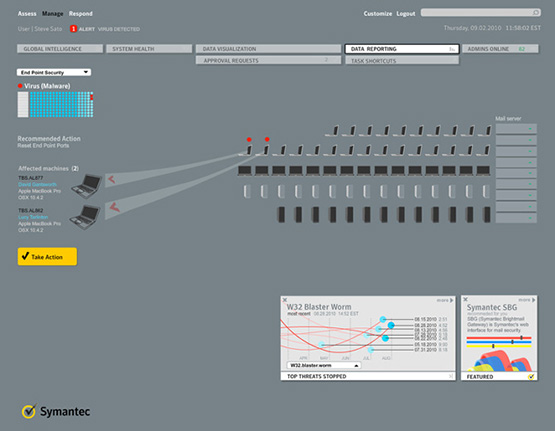Viewport: 555px width, 431px height.
Task: Close the W32 Blaster Worm widget
Action: click(285, 300)
